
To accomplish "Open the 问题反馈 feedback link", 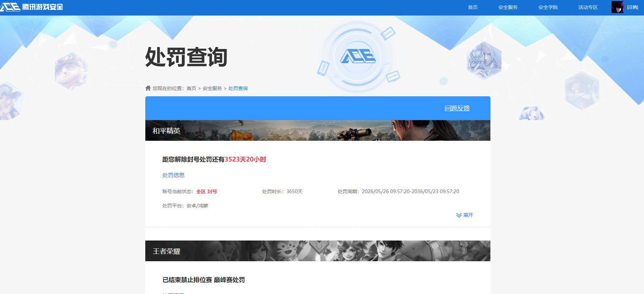I will pyautogui.click(x=457, y=108).
